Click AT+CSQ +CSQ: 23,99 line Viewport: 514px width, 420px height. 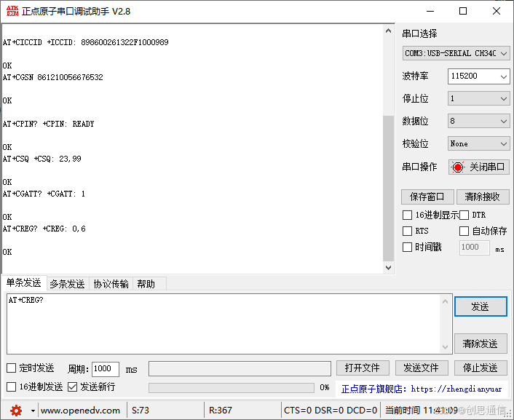42,159
